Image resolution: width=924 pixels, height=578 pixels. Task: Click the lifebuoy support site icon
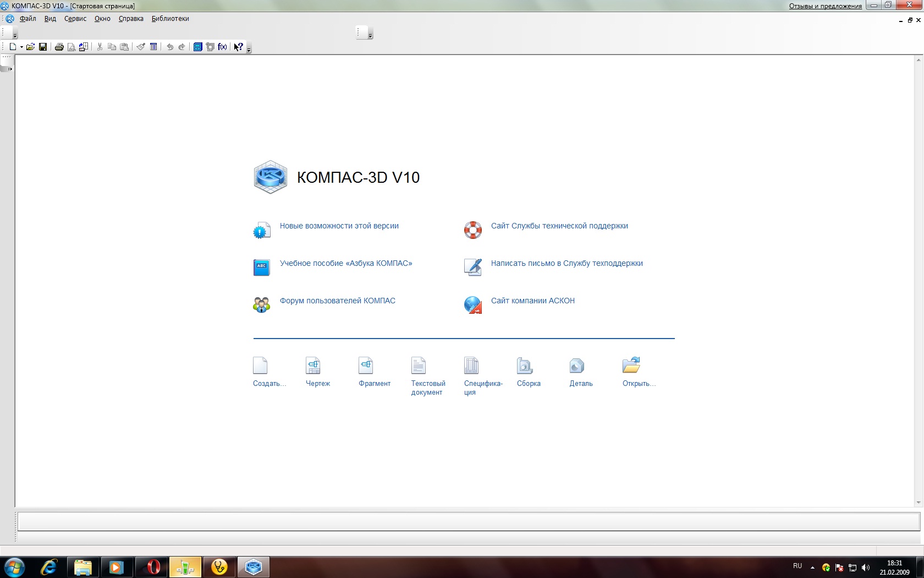(x=473, y=230)
